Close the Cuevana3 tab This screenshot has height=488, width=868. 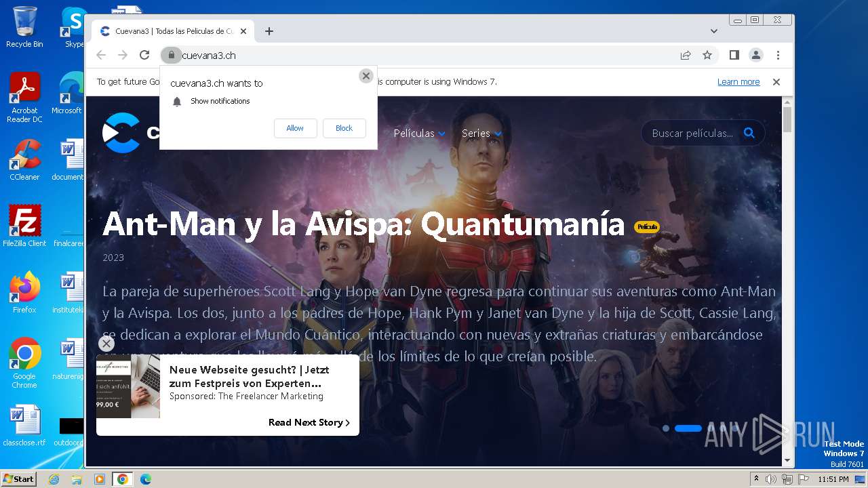(243, 31)
